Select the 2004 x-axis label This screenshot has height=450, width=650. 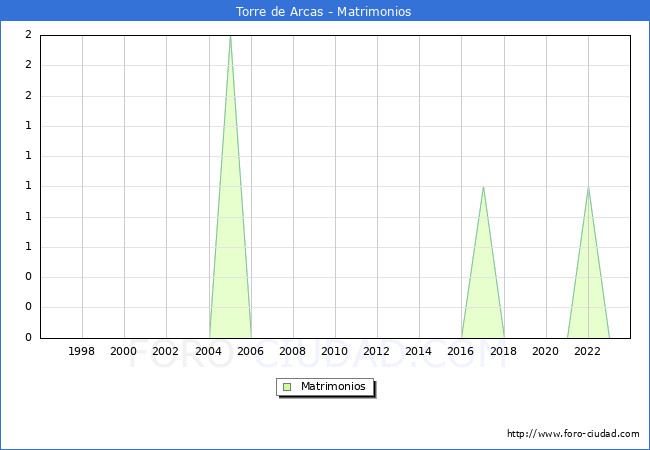point(208,351)
